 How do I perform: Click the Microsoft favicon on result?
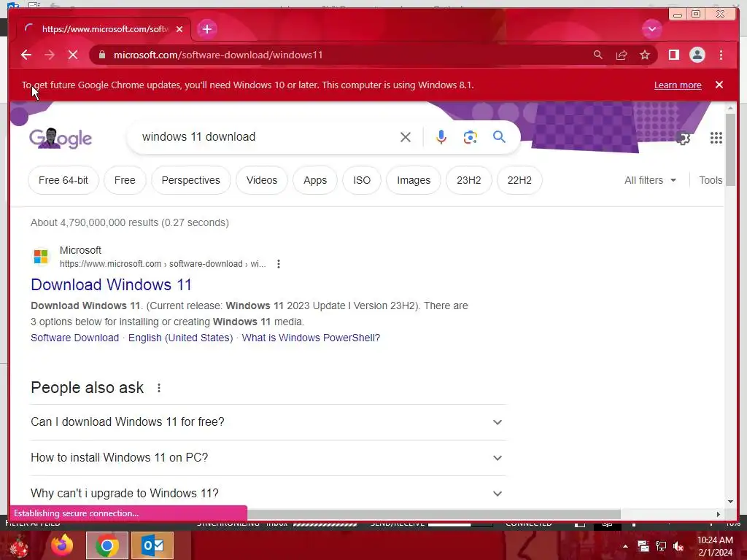coord(41,257)
